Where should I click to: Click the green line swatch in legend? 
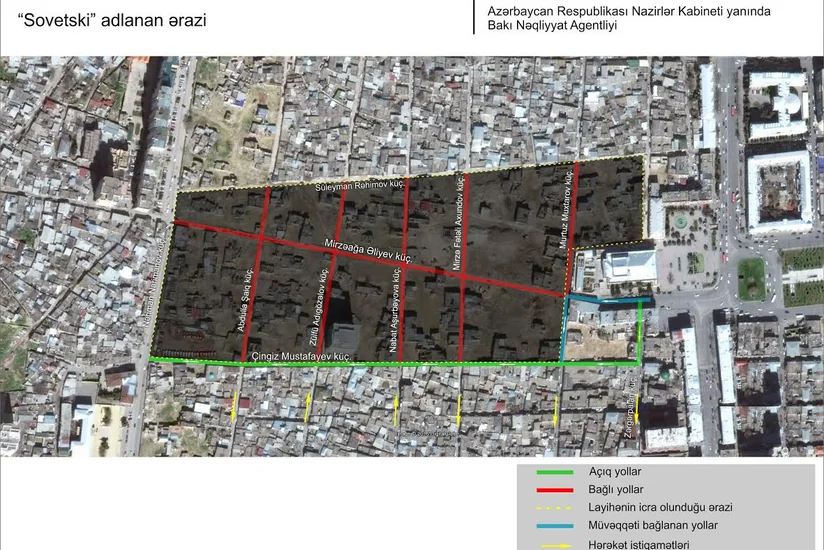(x=554, y=472)
